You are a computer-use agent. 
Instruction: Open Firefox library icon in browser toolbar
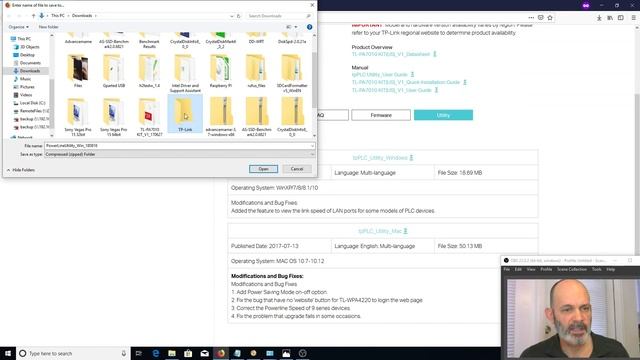tap(610, 18)
